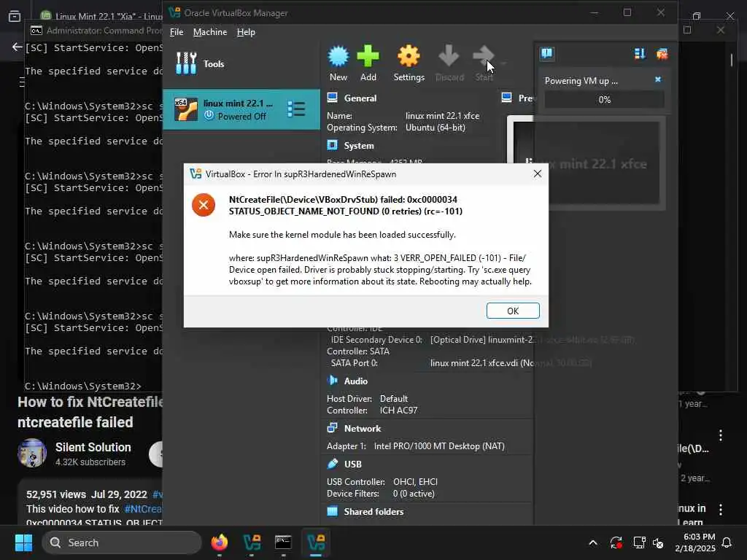Open more options for 'nux in' suggested video
The height and width of the screenshot is (560, 747).
[x=720, y=510]
